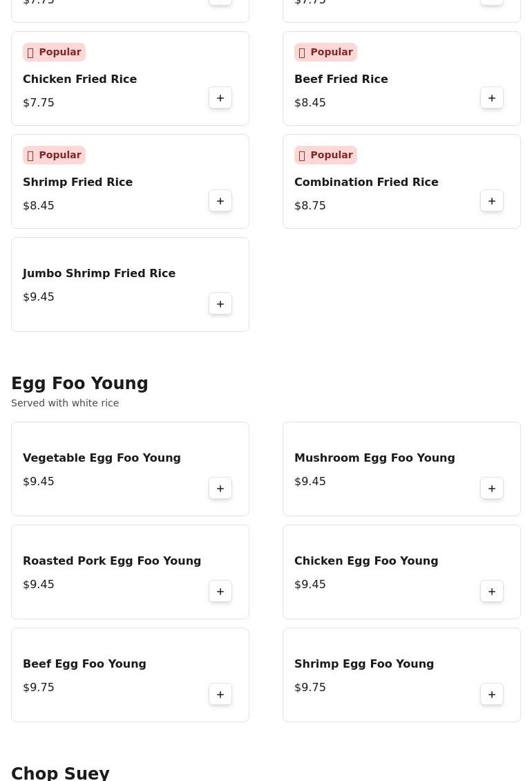This screenshot has width=532, height=781.
Task: View Mushroom Egg Foo Young item
Action: coord(374,458)
